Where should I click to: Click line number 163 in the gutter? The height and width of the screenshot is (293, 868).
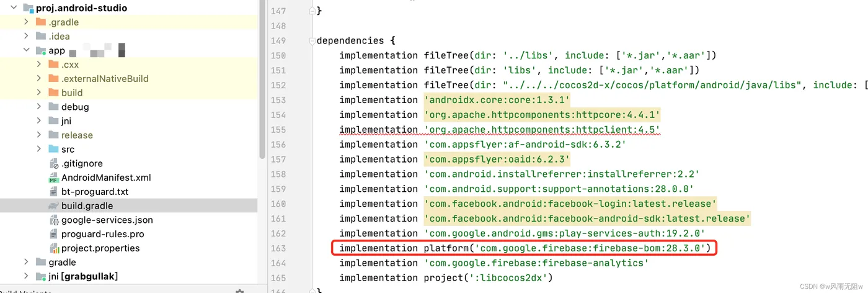click(x=278, y=248)
